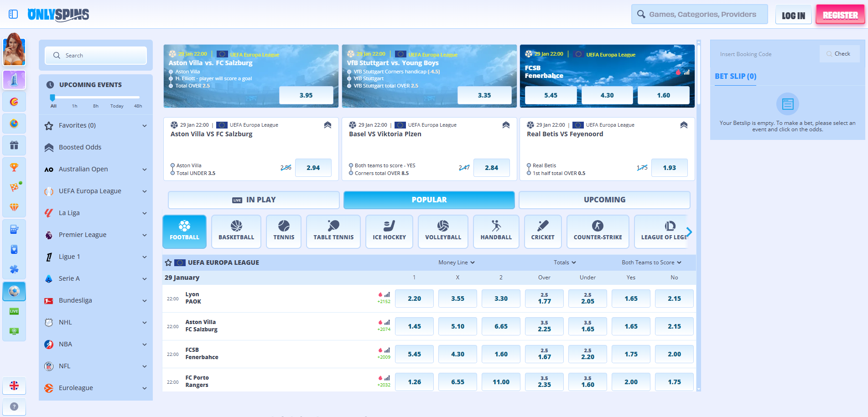868x417 pixels.
Task: Open NBA league in sidebar
Action: click(96, 344)
